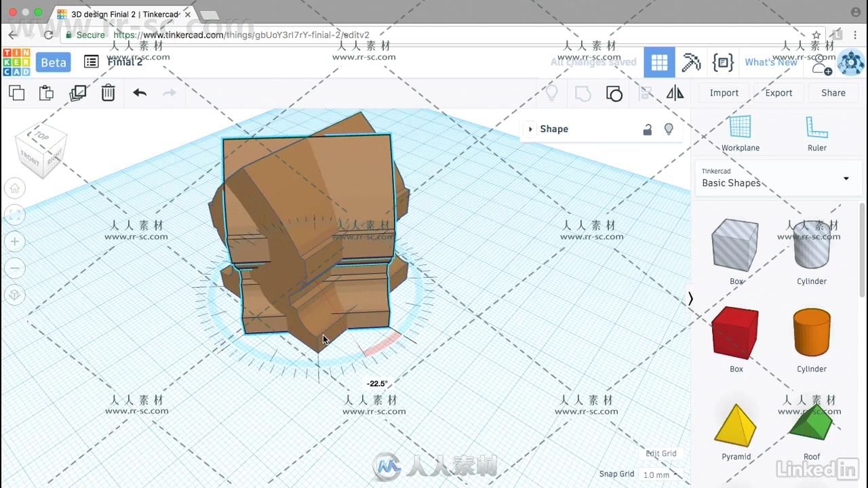Open the Shape Generators code icon
Viewport: 868px width, 488px height.
click(x=723, y=62)
